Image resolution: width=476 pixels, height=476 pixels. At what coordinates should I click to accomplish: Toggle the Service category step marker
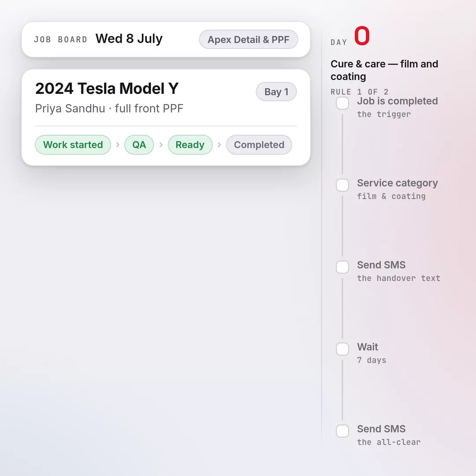(342, 185)
